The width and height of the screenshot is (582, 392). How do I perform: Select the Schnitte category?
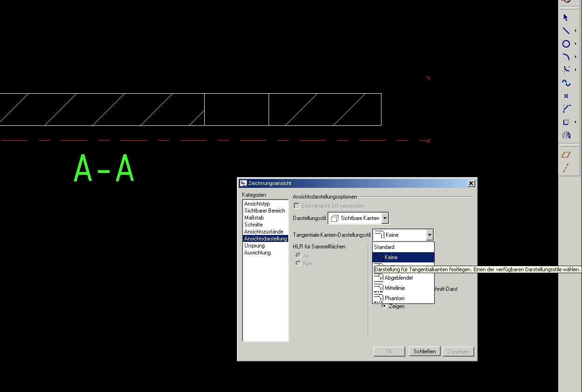253,225
